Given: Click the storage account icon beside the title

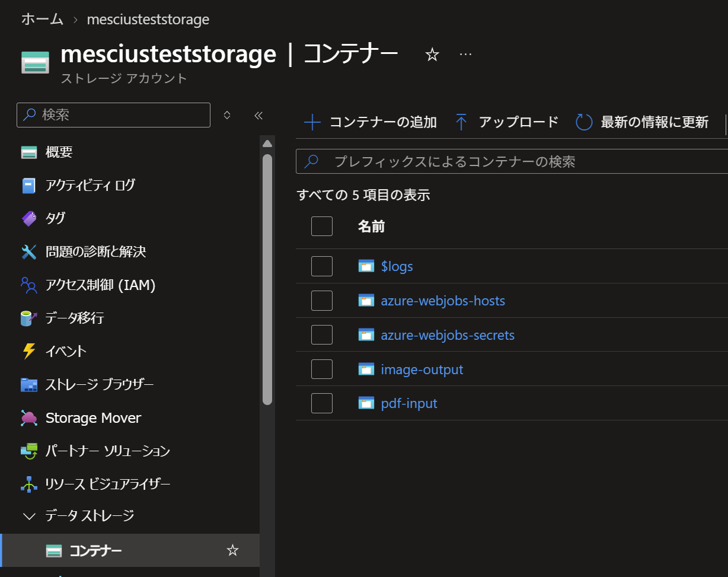Looking at the screenshot, I should 35,62.
